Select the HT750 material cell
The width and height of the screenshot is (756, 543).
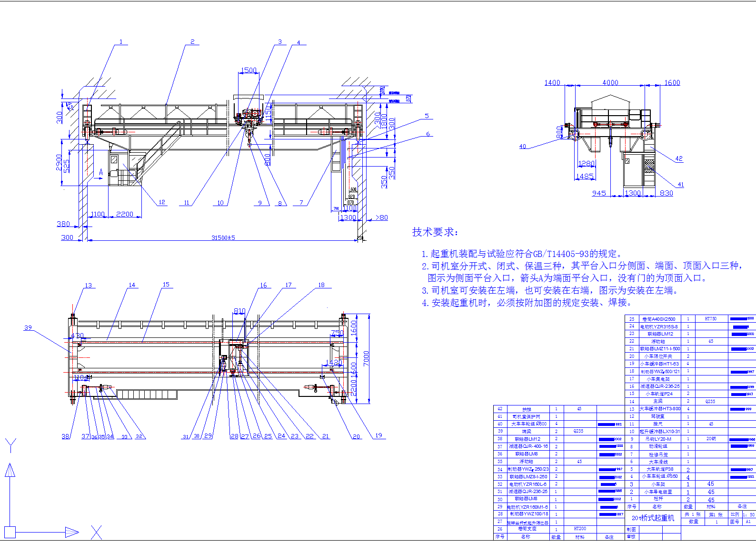pyautogui.click(x=710, y=319)
